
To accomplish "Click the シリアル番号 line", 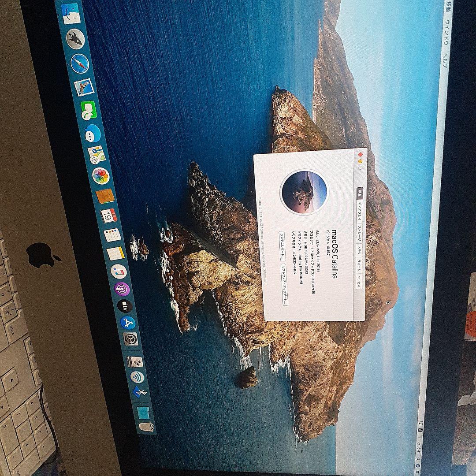I will click(x=294, y=253).
